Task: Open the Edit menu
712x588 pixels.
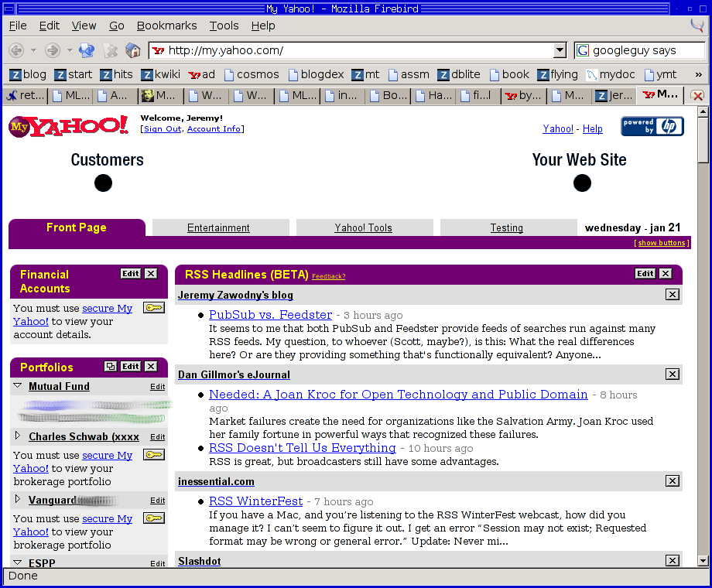Action: coord(49,26)
